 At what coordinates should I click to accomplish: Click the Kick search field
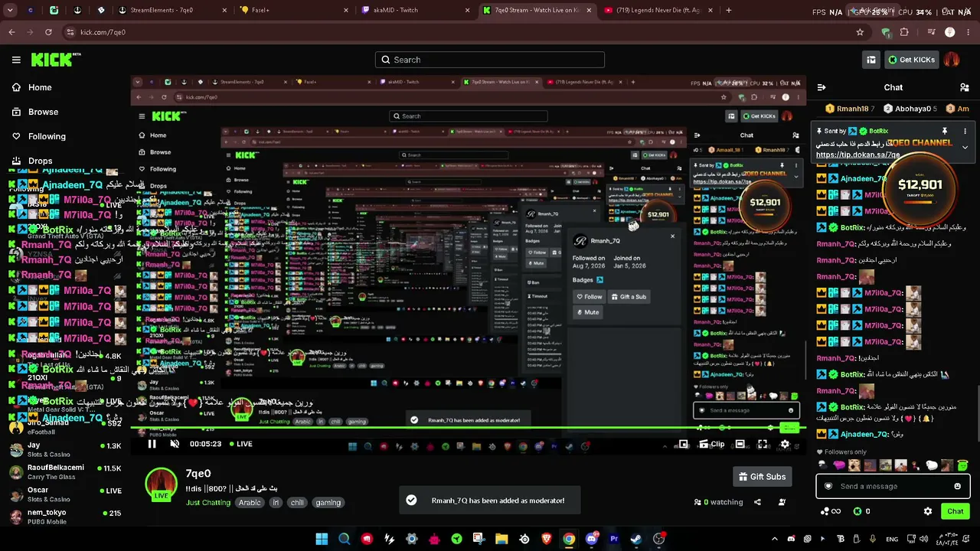[490, 60]
